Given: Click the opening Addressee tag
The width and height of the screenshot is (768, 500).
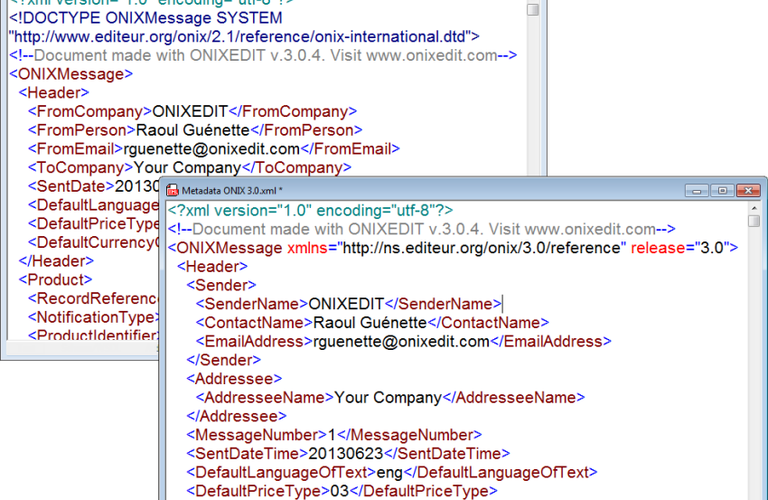Looking at the screenshot, I should tap(234, 379).
